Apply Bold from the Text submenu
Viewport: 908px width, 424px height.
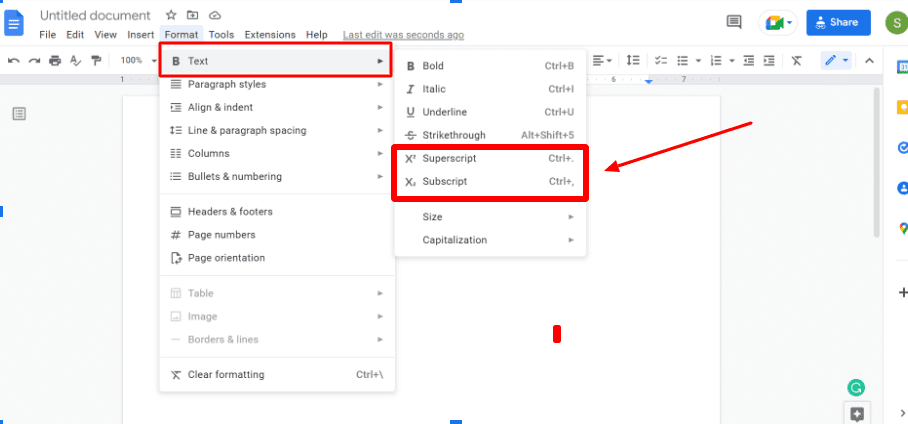(x=490, y=66)
